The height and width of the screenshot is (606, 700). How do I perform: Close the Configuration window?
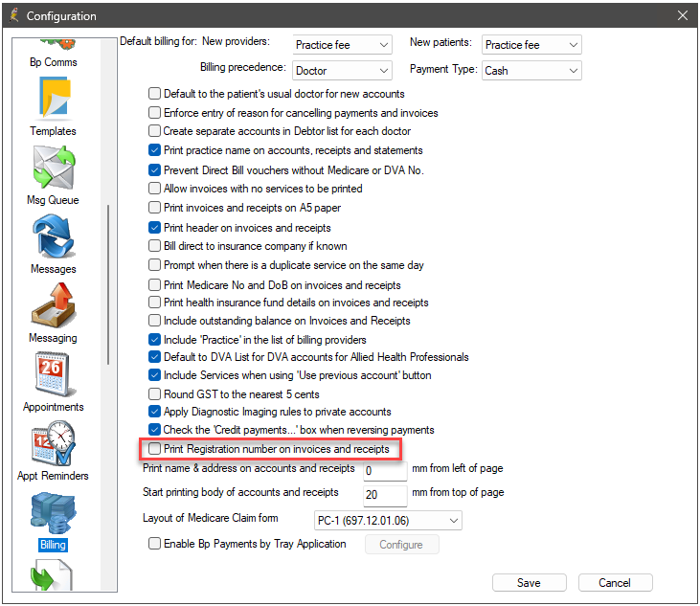tap(683, 15)
